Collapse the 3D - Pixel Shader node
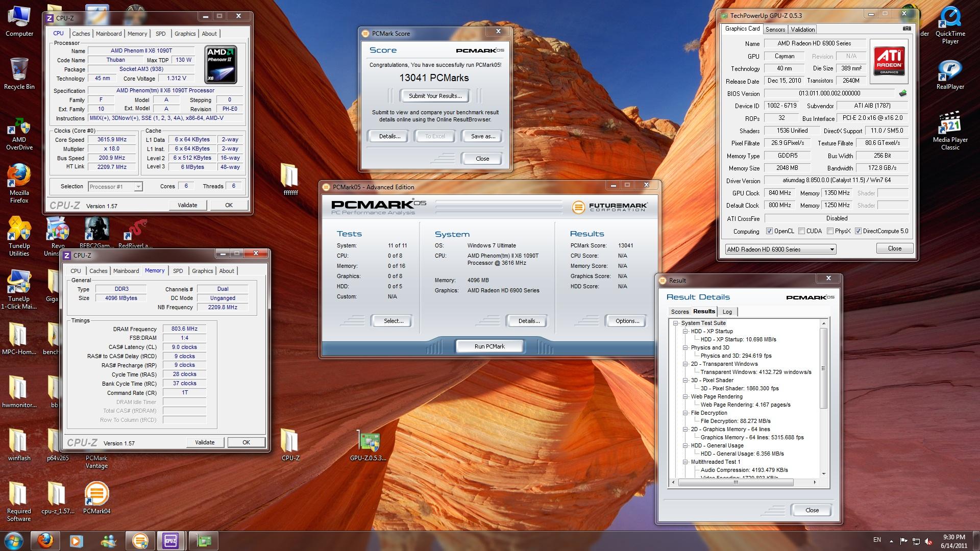 [685, 380]
